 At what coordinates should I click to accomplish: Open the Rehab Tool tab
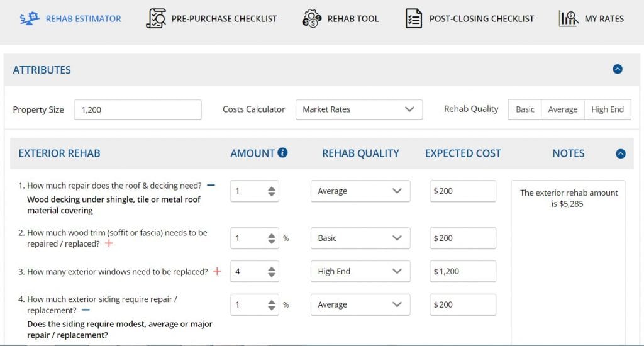point(353,19)
